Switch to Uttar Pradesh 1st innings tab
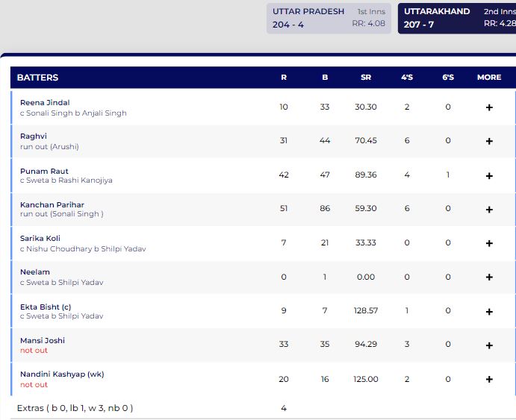Image resolution: width=516 pixels, height=420 pixels. pyautogui.click(x=329, y=18)
